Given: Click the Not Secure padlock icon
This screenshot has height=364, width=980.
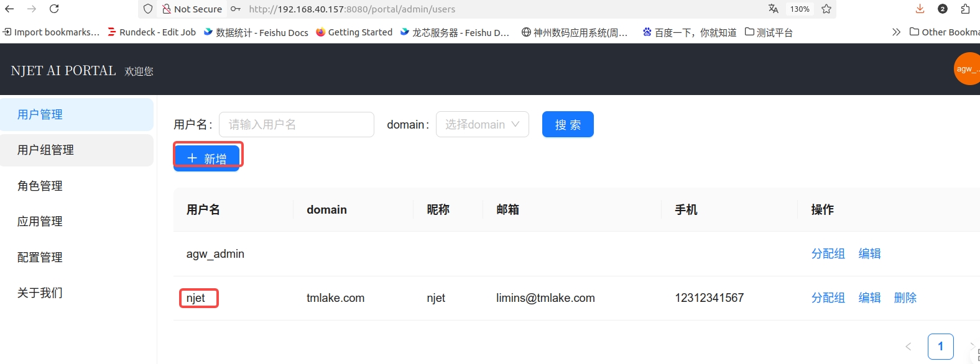Looking at the screenshot, I should (167, 9).
